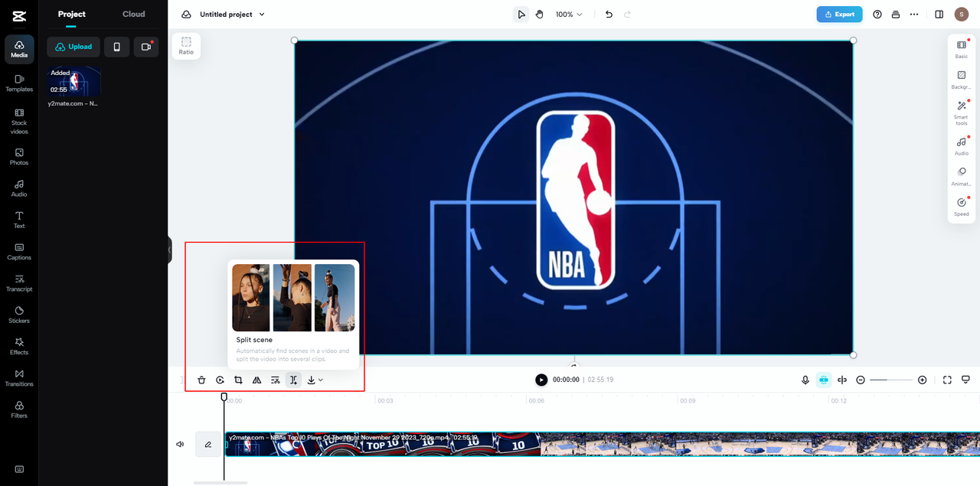Open the Transitions sidebar panel
Screen dimensions: 980x486
[x=19, y=378]
